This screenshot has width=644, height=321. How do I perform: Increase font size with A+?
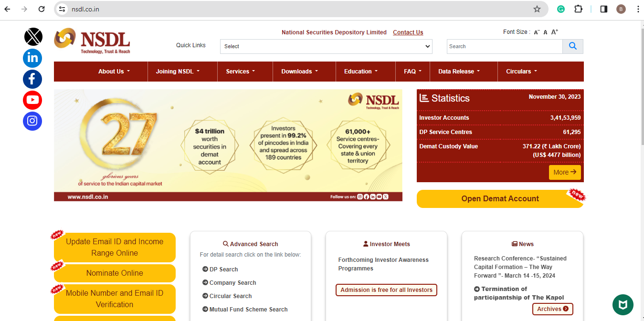(555, 32)
